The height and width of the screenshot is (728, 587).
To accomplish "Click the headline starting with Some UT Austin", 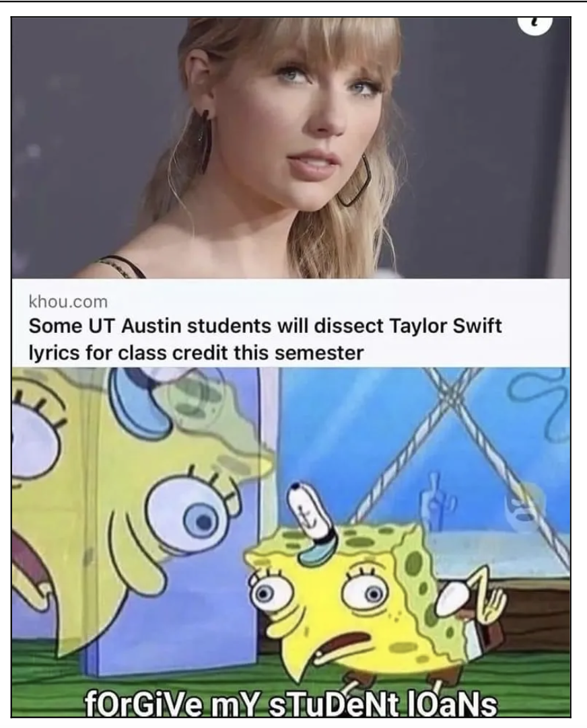I will point(265,339).
